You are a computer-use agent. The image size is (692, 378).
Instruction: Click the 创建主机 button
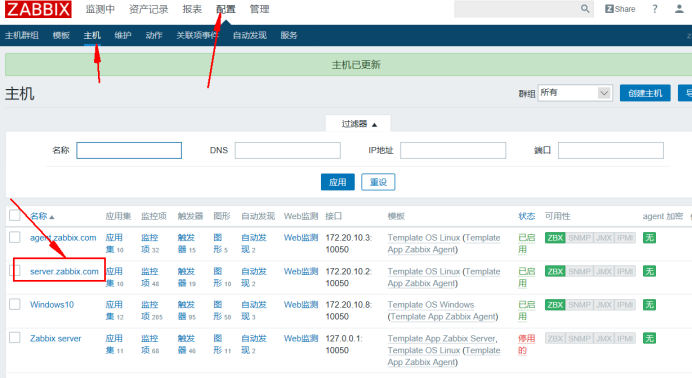[x=645, y=93]
